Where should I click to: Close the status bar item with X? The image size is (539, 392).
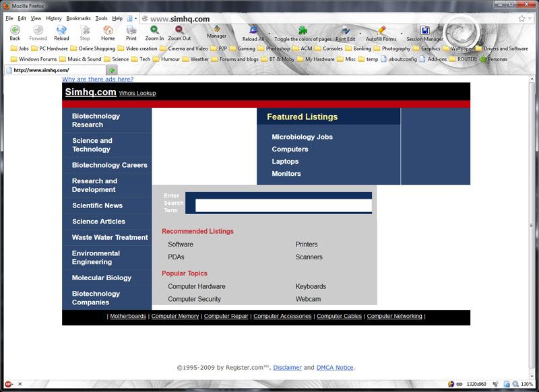20,384
